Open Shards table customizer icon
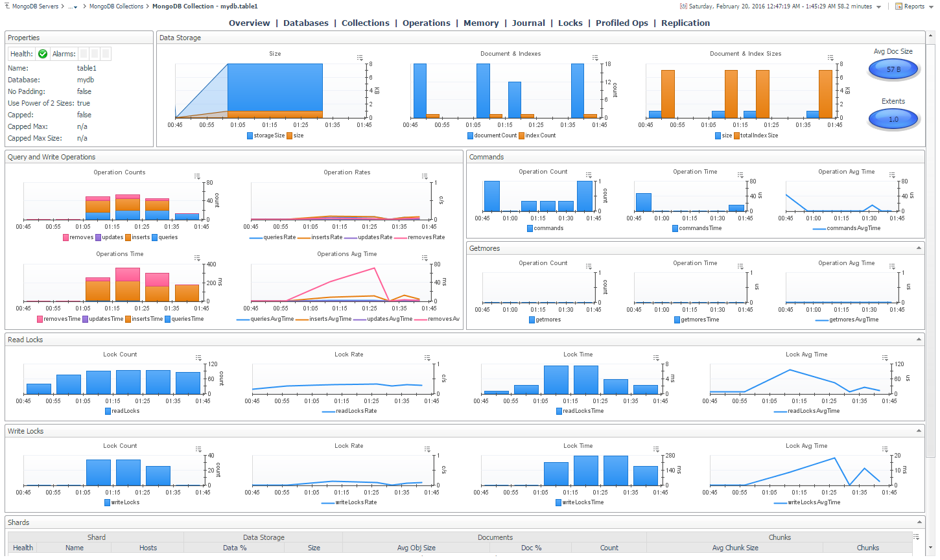The image size is (940, 560). tap(916, 537)
